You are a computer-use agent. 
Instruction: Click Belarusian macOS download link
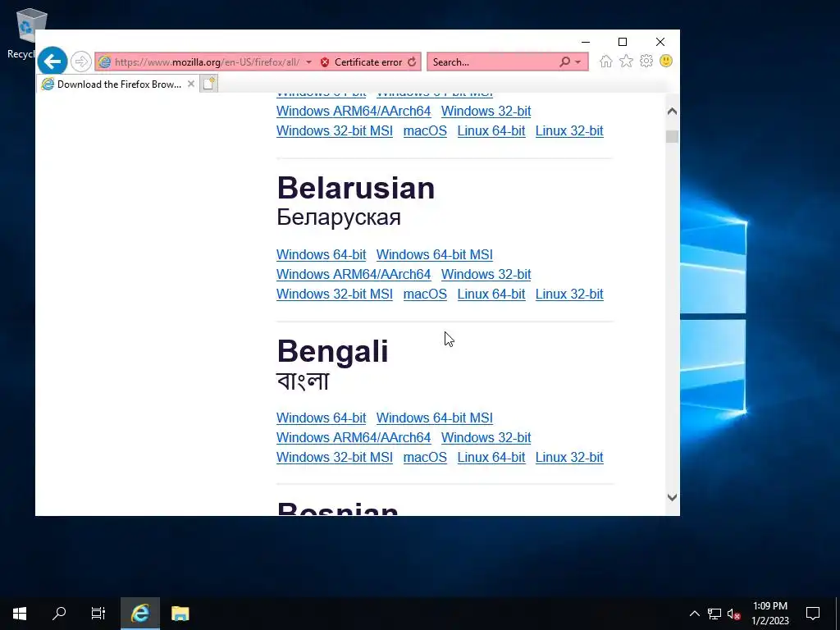[x=425, y=294]
